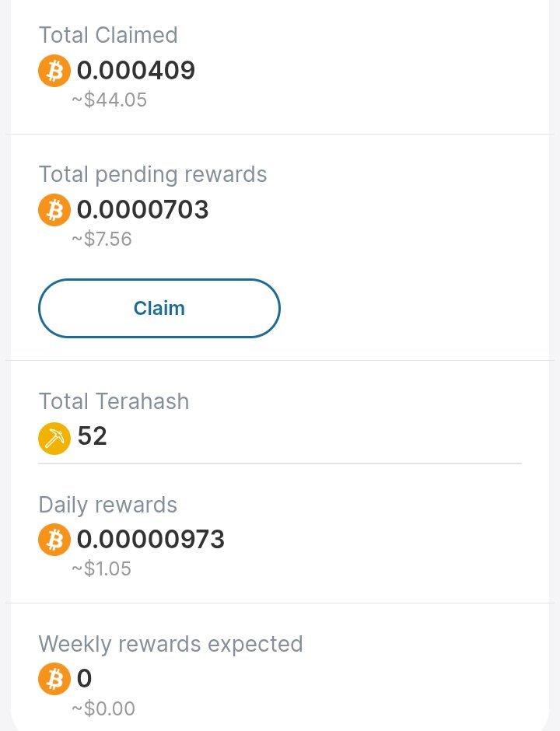The image size is (560, 731).
Task: Click the pickaxe icon next to Total Terahash
Action: point(54,439)
